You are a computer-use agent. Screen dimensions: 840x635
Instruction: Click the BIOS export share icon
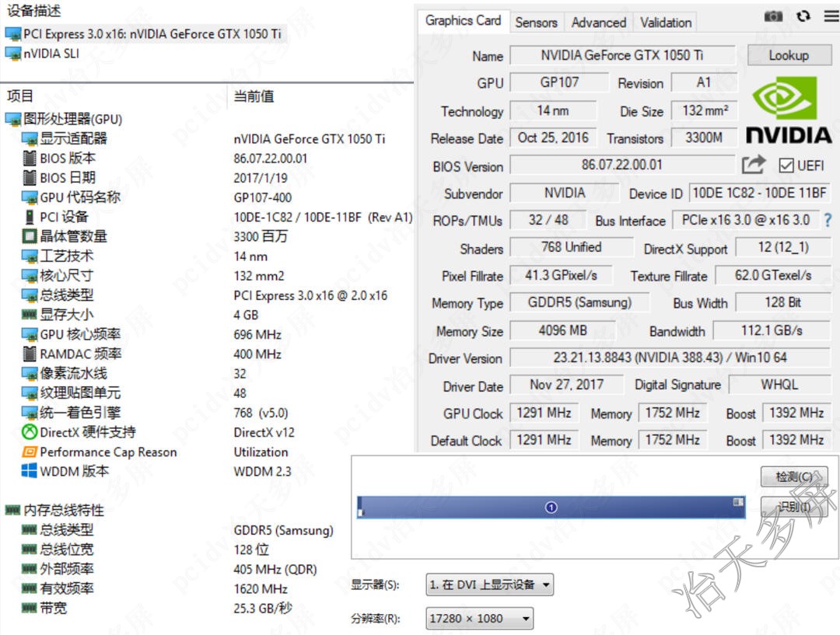point(753,164)
